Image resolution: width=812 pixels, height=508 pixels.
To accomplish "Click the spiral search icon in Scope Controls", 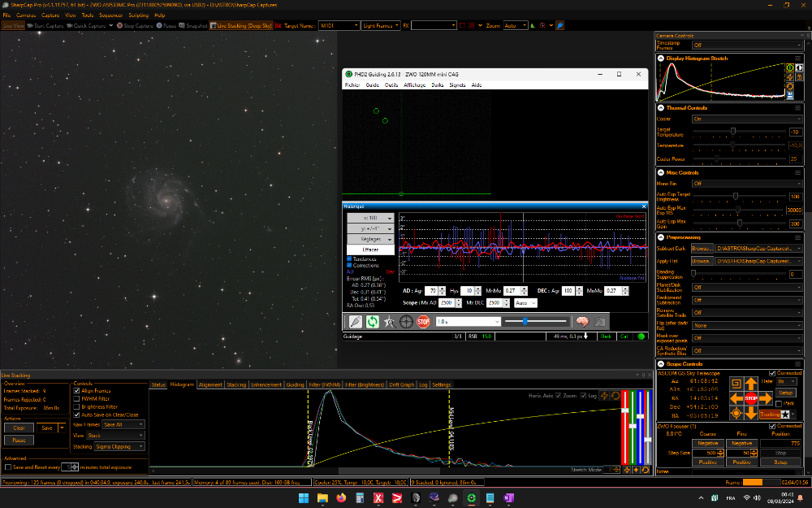I will (x=736, y=383).
